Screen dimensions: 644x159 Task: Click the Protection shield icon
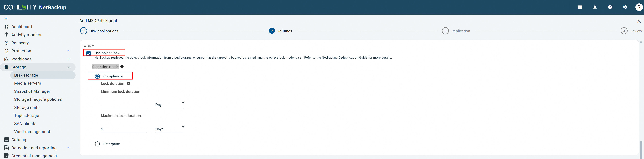[7, 51]
